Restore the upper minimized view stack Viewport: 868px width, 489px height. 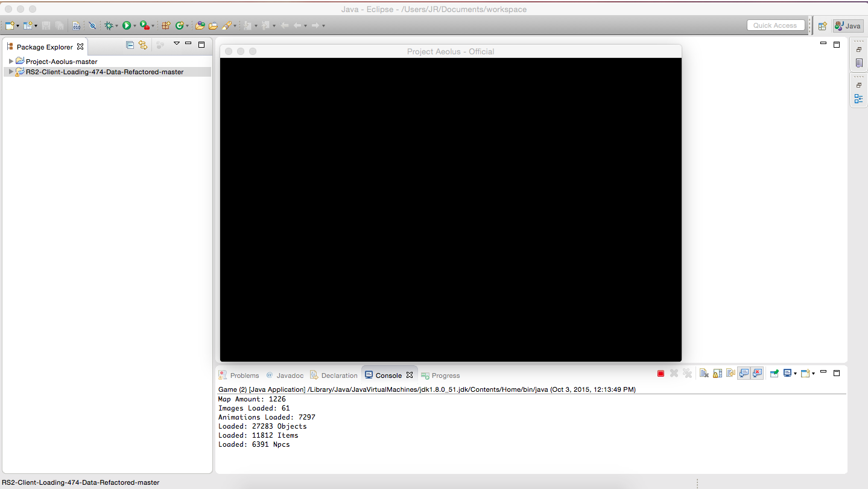tap(859, 50)
